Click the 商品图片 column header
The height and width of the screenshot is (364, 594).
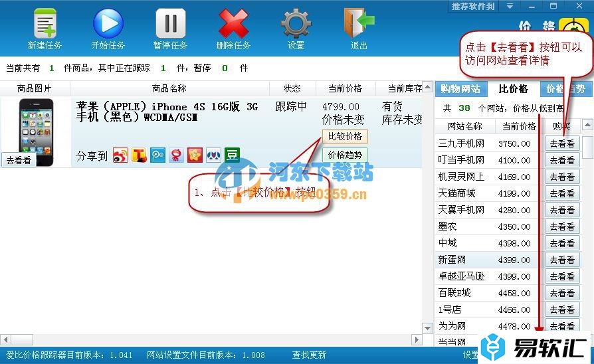click(x=35, y=88)
